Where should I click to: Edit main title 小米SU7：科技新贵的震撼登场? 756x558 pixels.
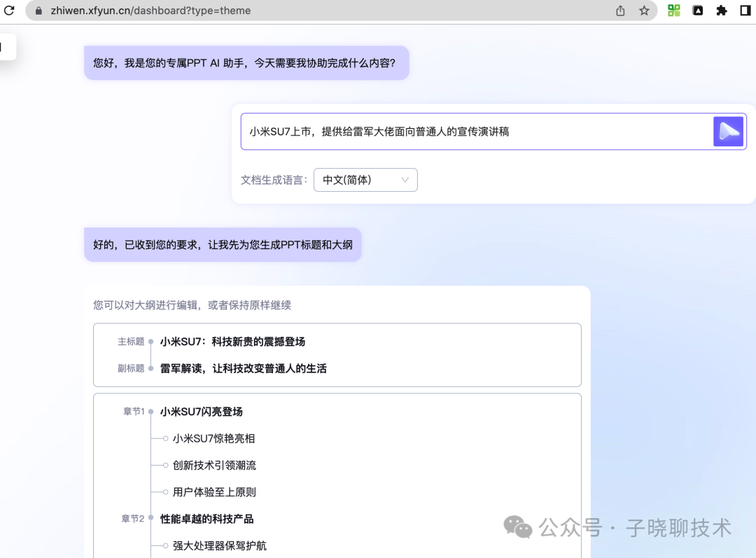232,342
